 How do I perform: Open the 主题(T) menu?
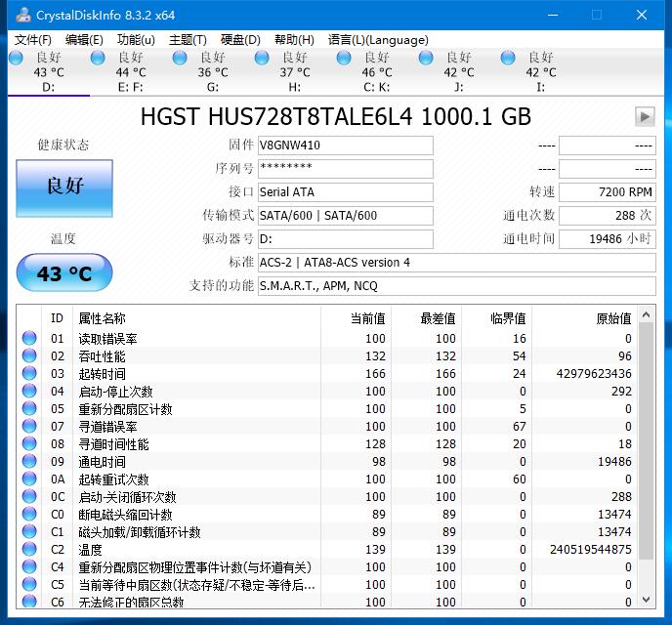click(x=188, y=40)
